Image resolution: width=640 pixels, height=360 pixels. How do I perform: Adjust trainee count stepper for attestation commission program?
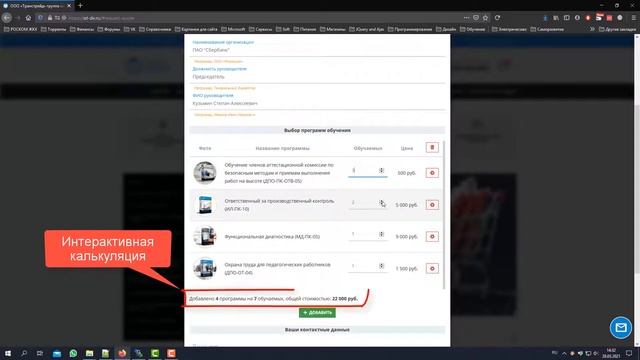(x=381, y=170)
